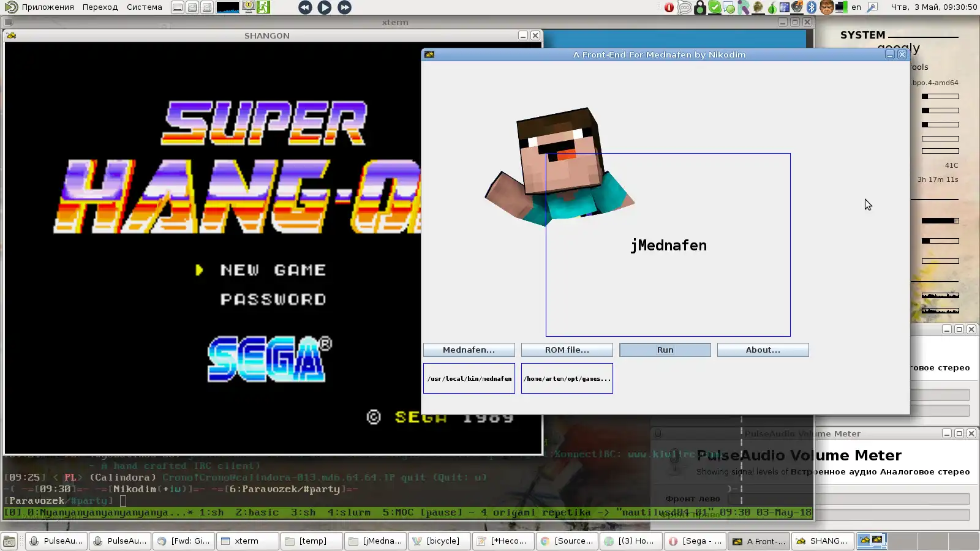The height and width of the screenshot is (551, 980).
Task: Click the blue grid tray icon
Action: [784, 7]
